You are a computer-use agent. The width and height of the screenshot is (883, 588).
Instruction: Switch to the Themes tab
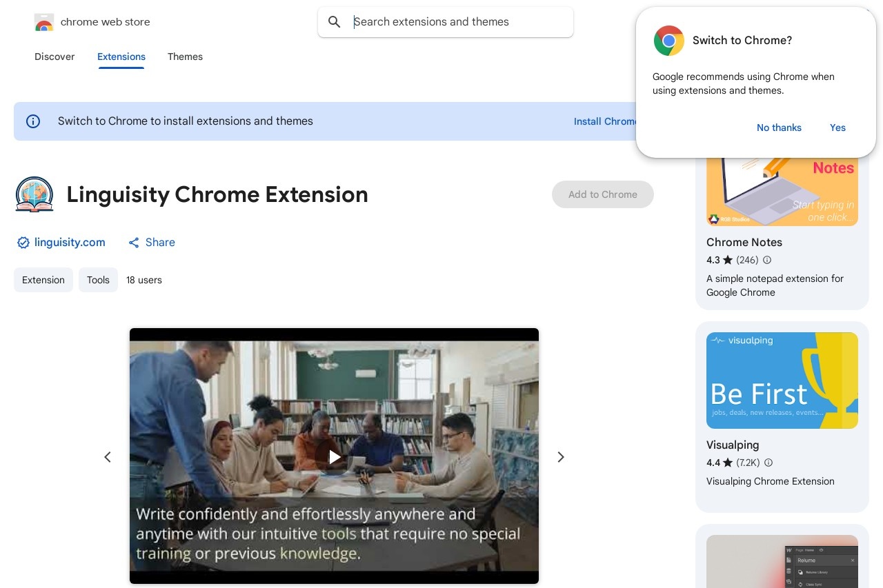click(x=185, y=57)
